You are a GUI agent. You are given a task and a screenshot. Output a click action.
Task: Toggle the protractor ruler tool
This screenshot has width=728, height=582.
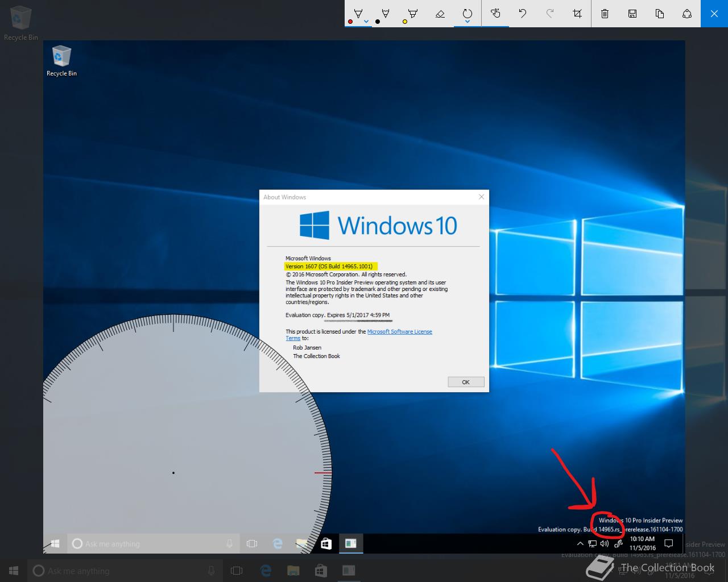pyautogui.click(x=467, y=13)
